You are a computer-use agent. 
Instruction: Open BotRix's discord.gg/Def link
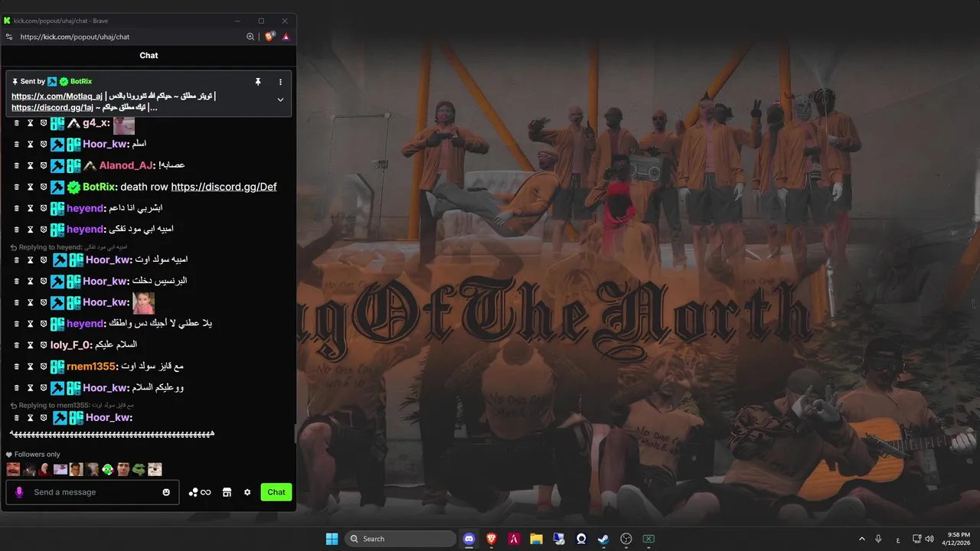[x=224, y=187]
